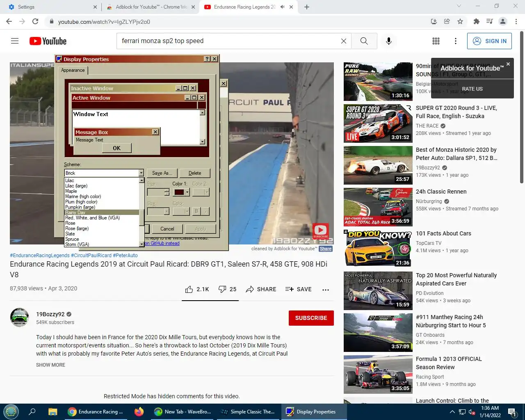Open the #CircuitPaulRicard hashtag link
The height and width of the screenshot is (420, 525).
pos(91,255)
